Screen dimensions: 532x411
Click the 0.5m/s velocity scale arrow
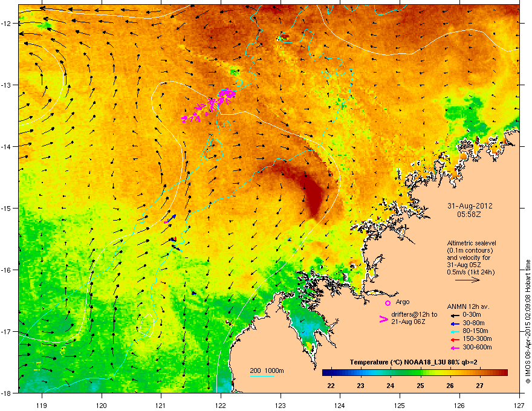tap(467, 280)
